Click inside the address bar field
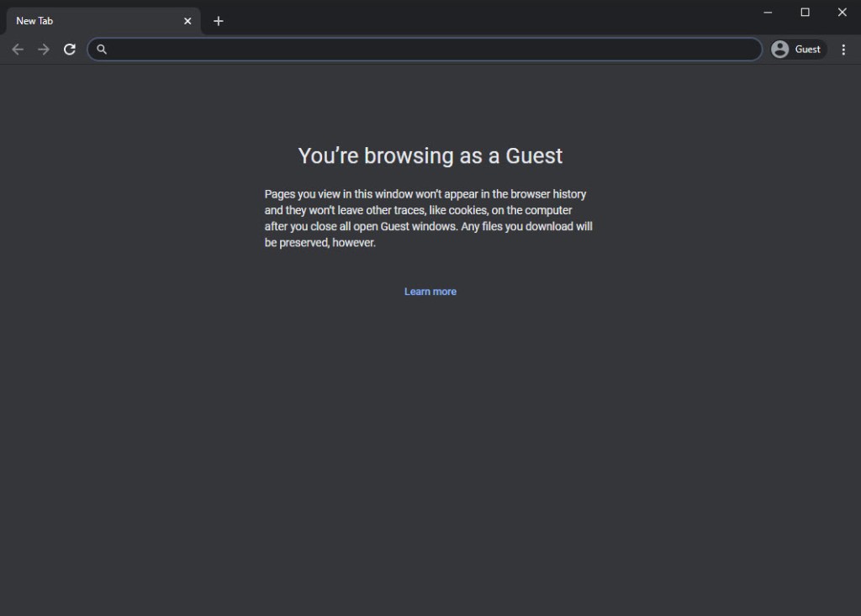The height and width of the screenshot is (616, 861). (x=425, y=50)
